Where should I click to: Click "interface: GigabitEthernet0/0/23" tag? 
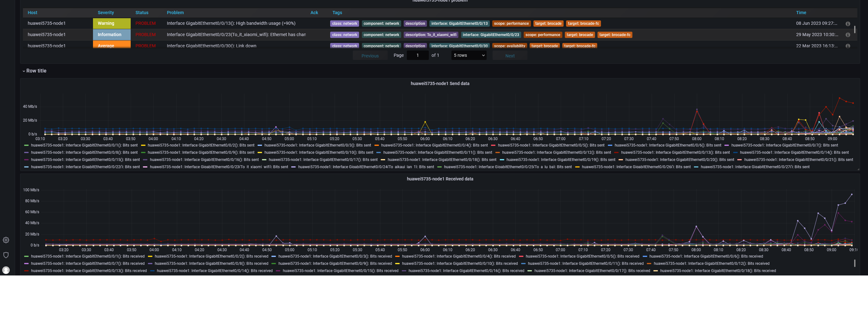(491, 35)
